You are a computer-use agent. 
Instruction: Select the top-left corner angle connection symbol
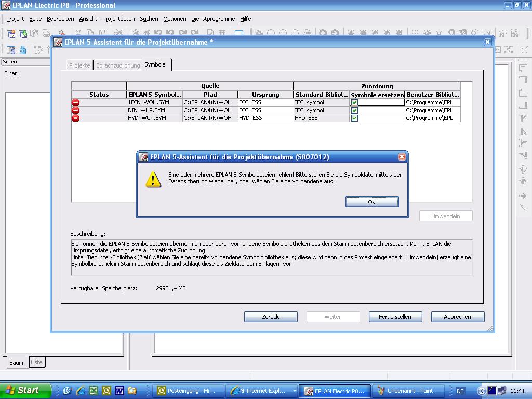[523, 68]
